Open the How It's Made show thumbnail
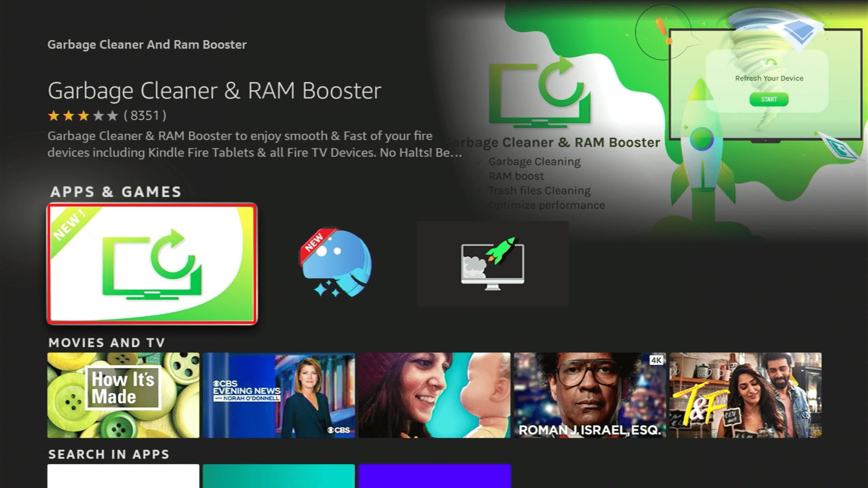This screenshot has width=868, height=488. [x=123, y=395]
